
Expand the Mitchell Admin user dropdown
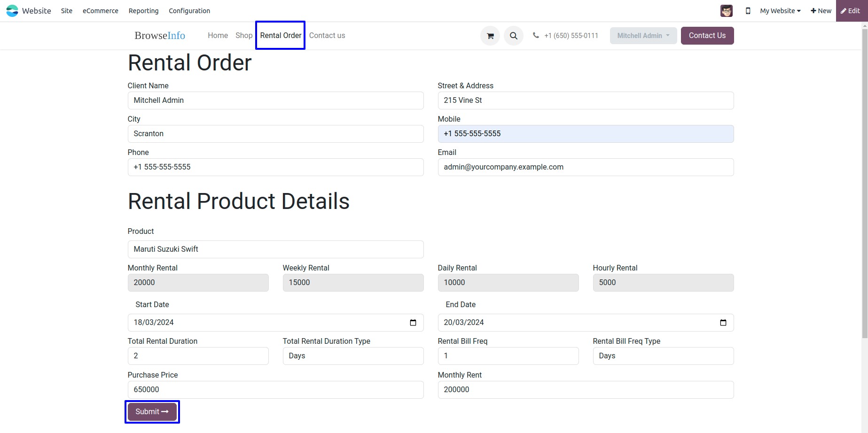(643, 36)
